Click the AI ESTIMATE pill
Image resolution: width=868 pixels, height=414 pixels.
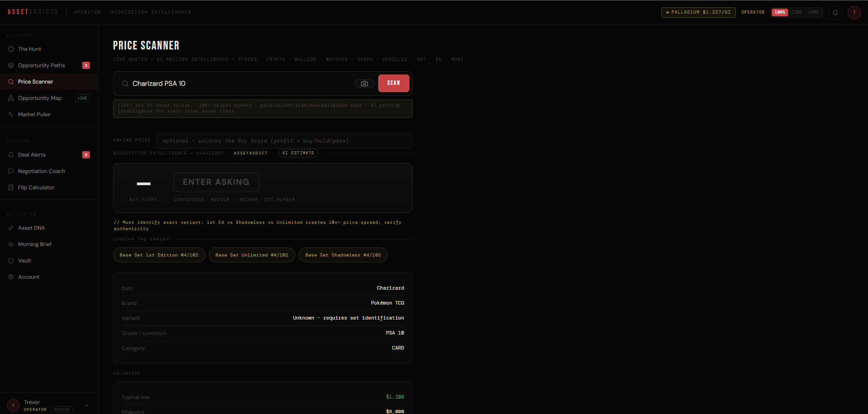[x=298, y=153]
